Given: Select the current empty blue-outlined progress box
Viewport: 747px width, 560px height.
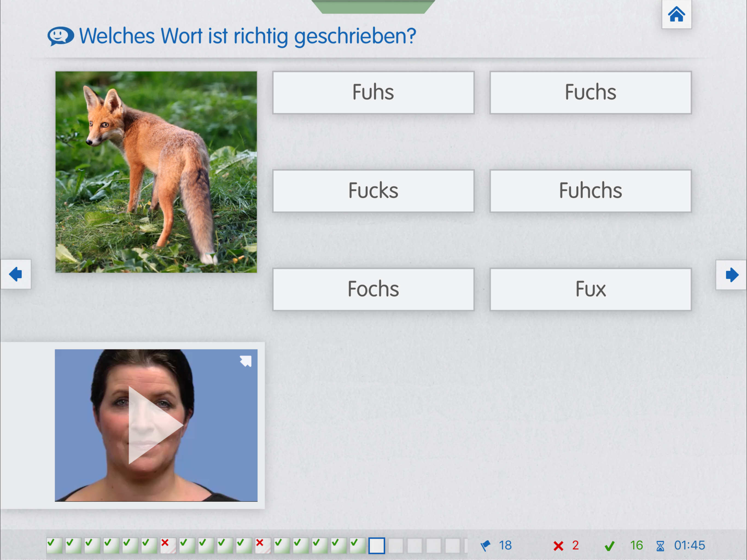Looking at the screenshot, I should [x=377, y=546].
